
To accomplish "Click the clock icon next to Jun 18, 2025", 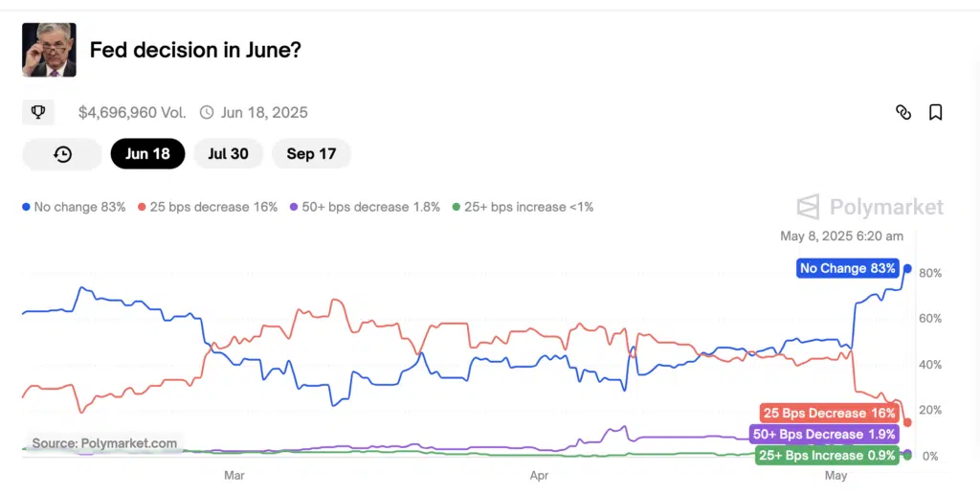I will pos(207,112).
